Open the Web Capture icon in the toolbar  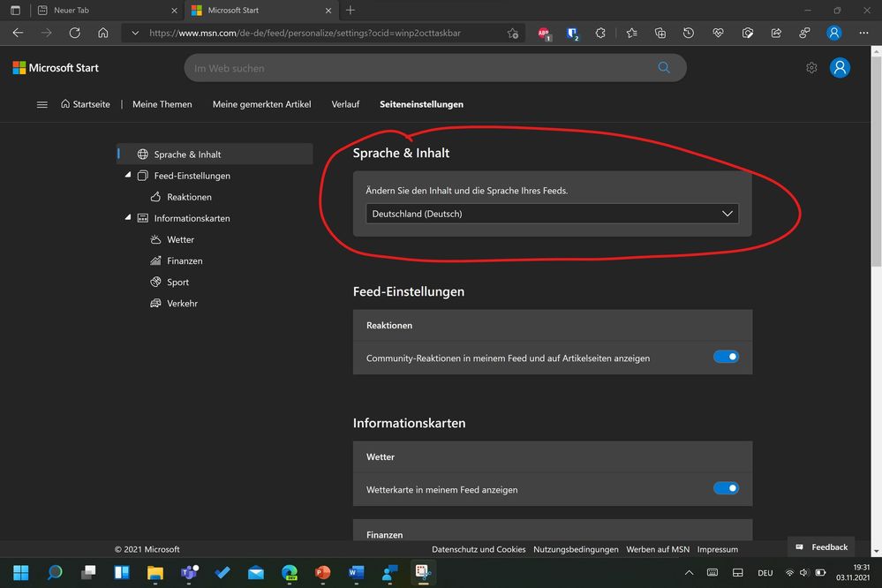pyautogui.click(x=747, y=33)
